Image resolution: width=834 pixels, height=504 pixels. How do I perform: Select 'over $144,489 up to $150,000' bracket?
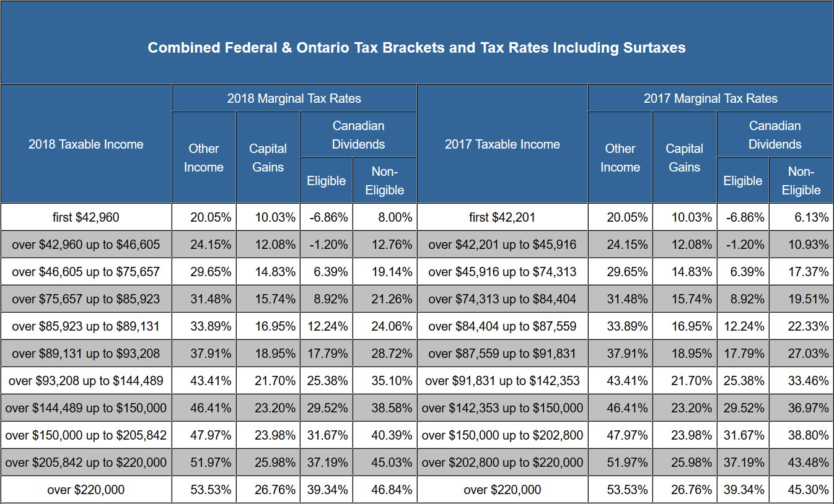point(86,407)
